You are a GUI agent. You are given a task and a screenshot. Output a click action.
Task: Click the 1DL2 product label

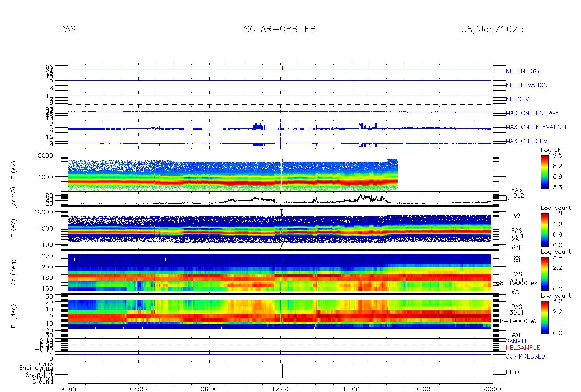click(x=517, y=196)
